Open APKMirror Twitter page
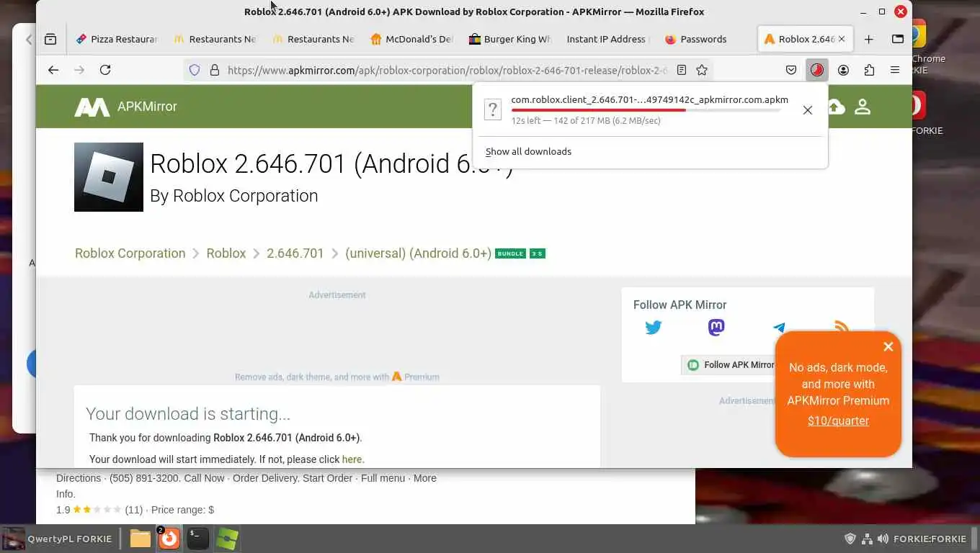This screenshot has height=553, width=980. coord(654,328)
